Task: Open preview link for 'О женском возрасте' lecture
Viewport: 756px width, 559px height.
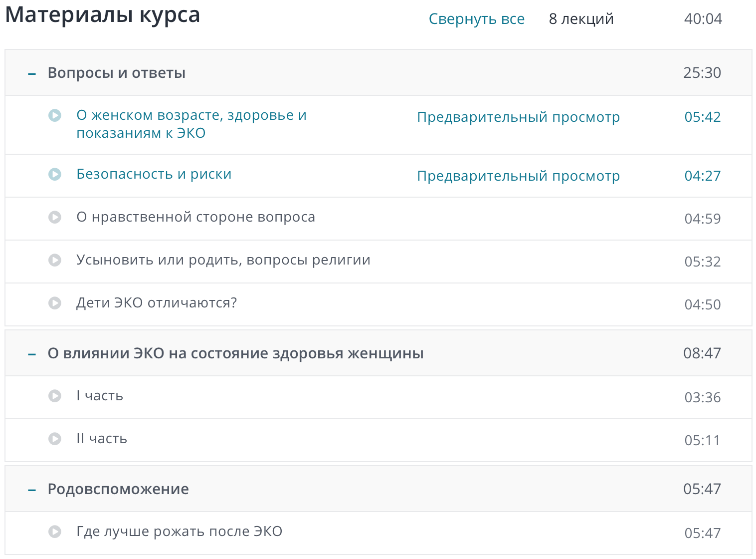Action: 518,117
